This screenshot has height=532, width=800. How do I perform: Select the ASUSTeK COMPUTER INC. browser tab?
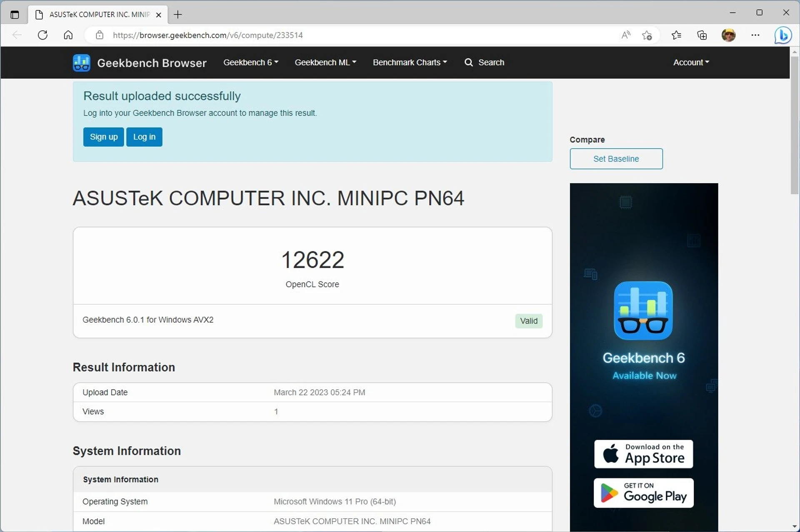point(98,15)
